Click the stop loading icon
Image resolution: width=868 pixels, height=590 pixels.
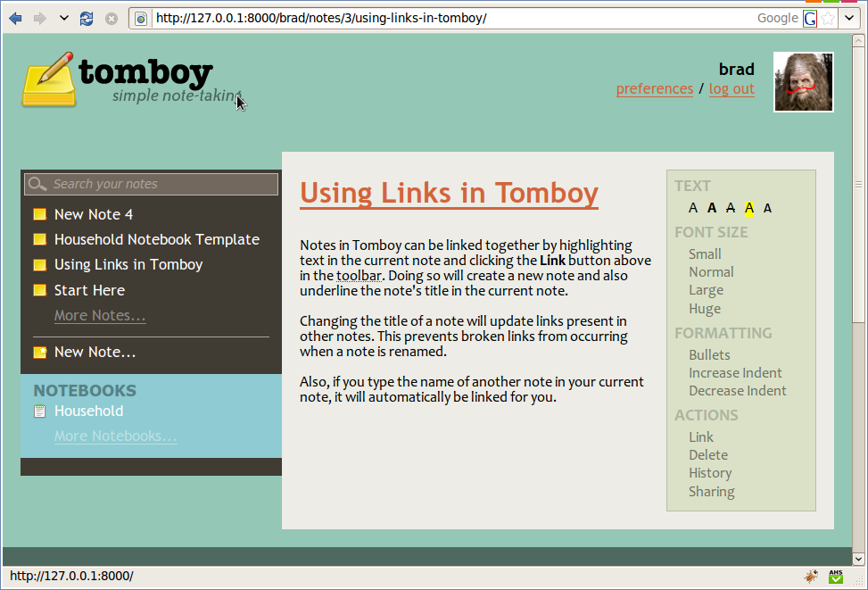[x=112, y=19]
